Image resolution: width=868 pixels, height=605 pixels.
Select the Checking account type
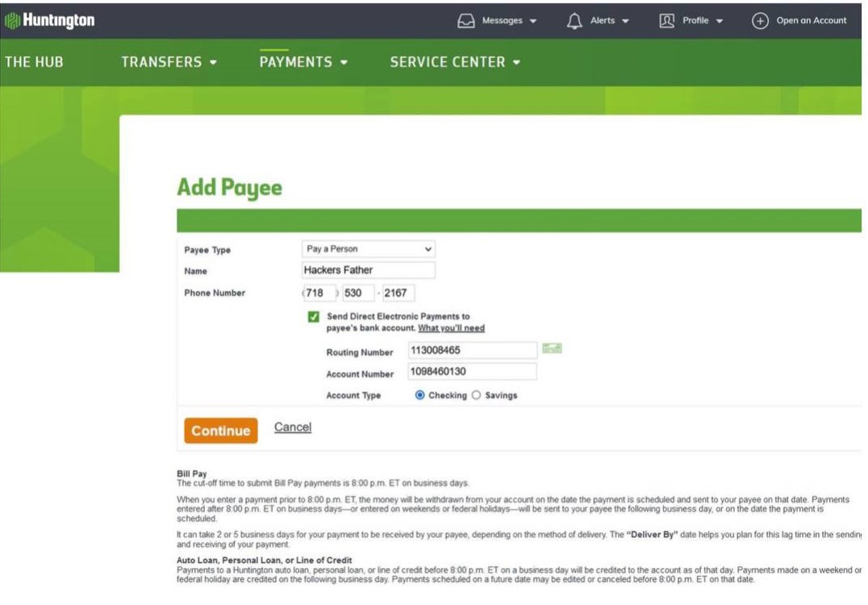pyautogui.click(x=419, y=395)
